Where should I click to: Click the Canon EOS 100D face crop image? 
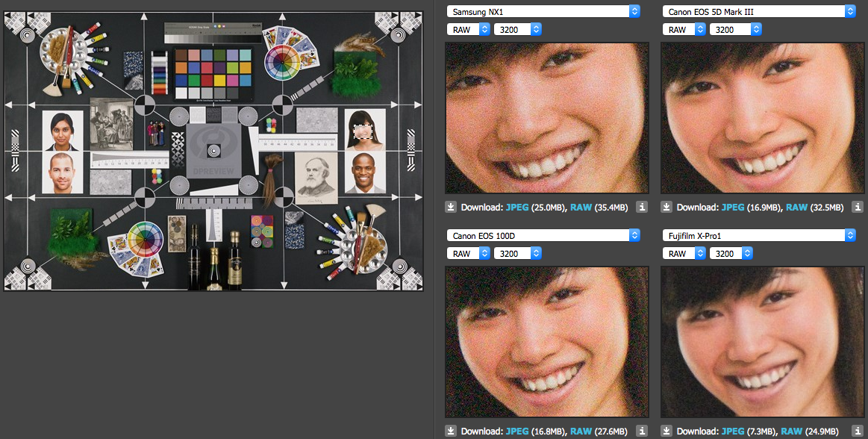[x=547, y=341]
